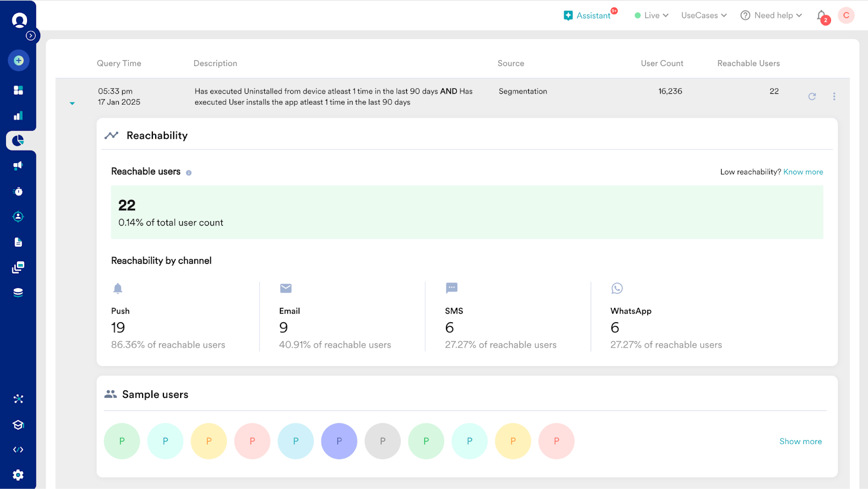Click the 0.14% of total user count text
868x489 pixels.
click(x=170, y=223)
